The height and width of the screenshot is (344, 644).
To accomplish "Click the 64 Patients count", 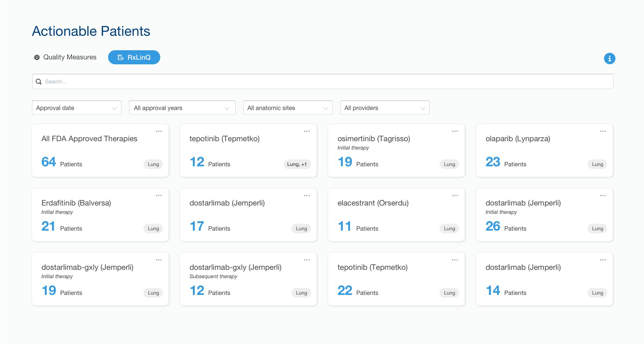I will pyautogui.click(x=62, y=162).
